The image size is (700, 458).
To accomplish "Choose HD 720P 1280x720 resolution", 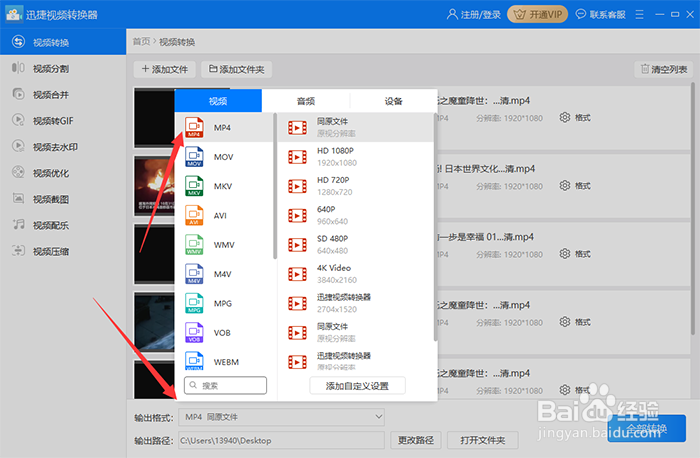I will point(355,186).
